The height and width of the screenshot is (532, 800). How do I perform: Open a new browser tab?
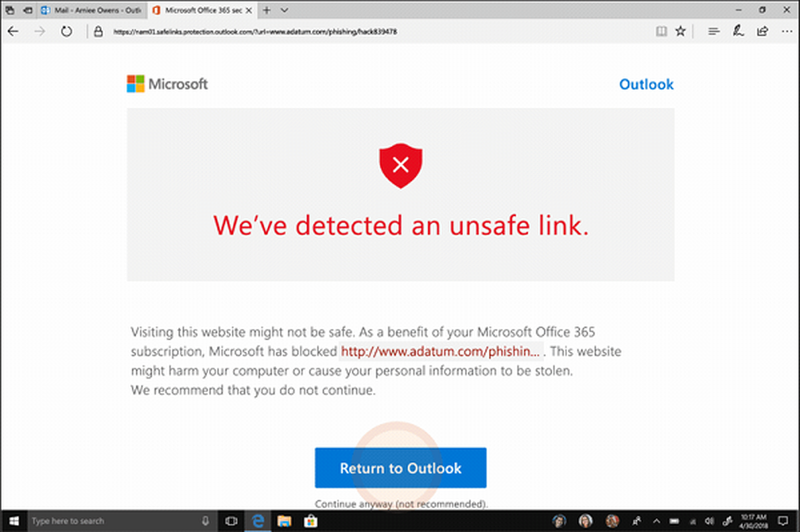(266, 10)
